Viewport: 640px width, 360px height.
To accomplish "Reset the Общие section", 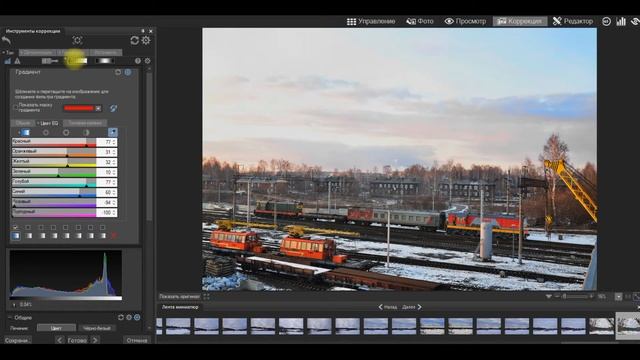I will click(121, 317).
